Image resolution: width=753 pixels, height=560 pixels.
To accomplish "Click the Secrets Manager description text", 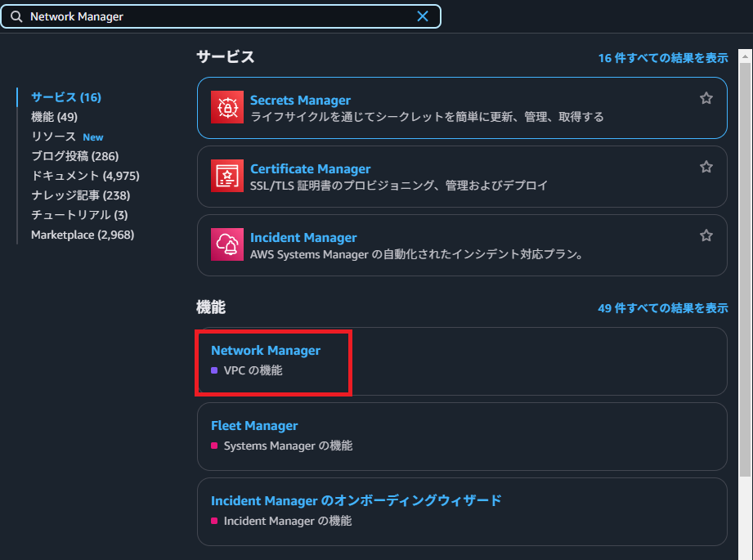I will (x=427, y=117).
